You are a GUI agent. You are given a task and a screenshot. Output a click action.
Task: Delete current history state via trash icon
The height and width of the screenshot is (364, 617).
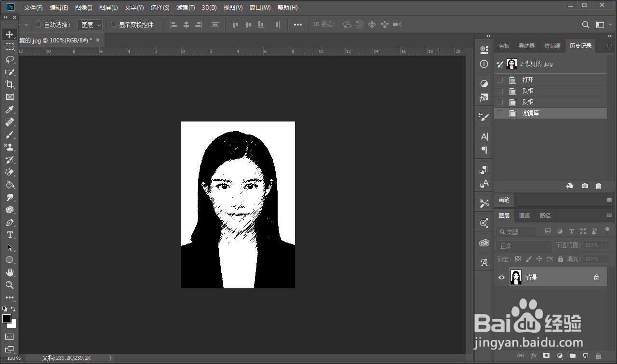click(x=598, y=186)
